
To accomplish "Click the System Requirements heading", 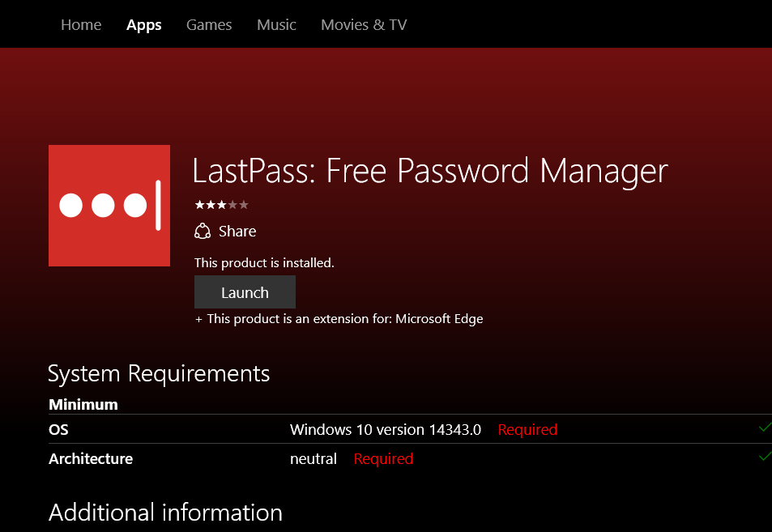I will pyautogui.click(x=159, y=373).
